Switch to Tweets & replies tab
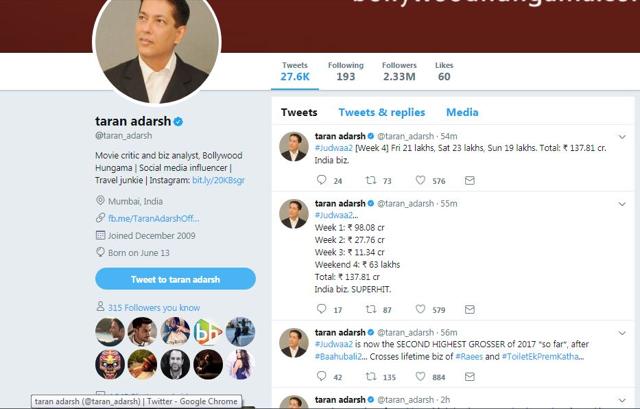This screenshot has height=409, width=640. (382, 112)
